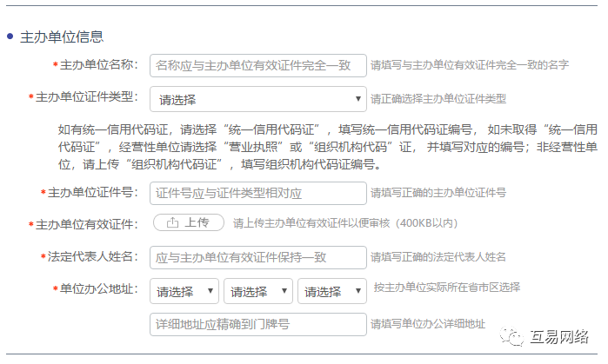Open the second 单位办公地址 city dropdown
Image resolution: width=608 pixels, height=364 pixels.
[258, 291]
